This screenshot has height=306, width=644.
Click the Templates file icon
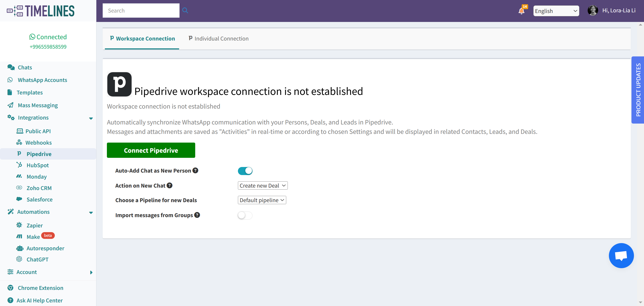coord(10,92)
